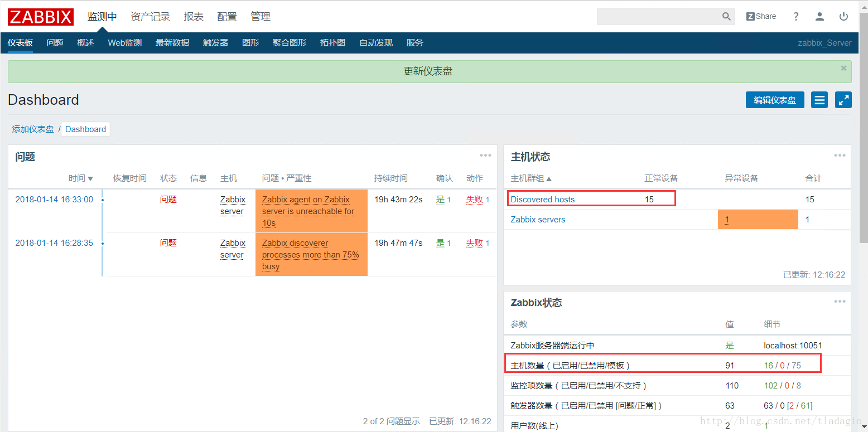
Task: Click 是 acknowledgement in unreachable problem row
Action: (x=440, y=200)
